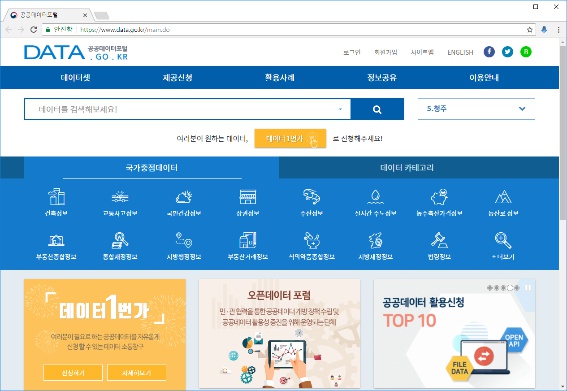Viewport: 567px width, 391px height.
Task: Open the building icon in national core data
Action: point(56,197)
